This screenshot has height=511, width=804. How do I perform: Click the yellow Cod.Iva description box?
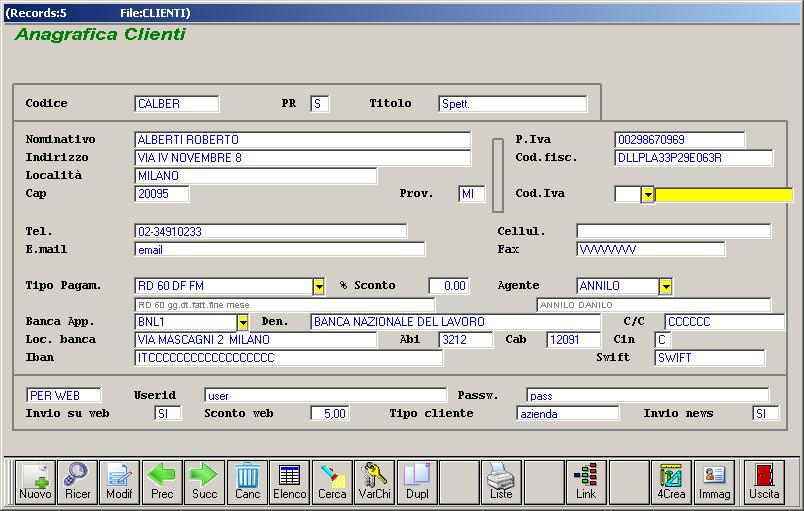tap(724, 194)
